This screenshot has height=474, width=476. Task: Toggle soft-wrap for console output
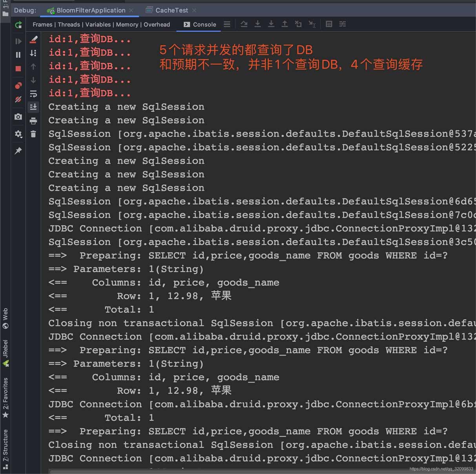[33, 94]
